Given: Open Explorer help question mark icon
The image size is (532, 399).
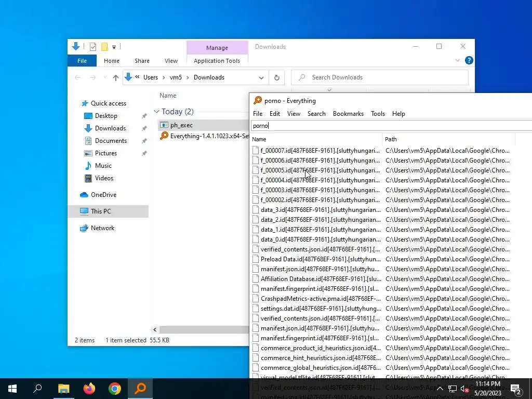Looking at the screenshot, I should (469, 60).
